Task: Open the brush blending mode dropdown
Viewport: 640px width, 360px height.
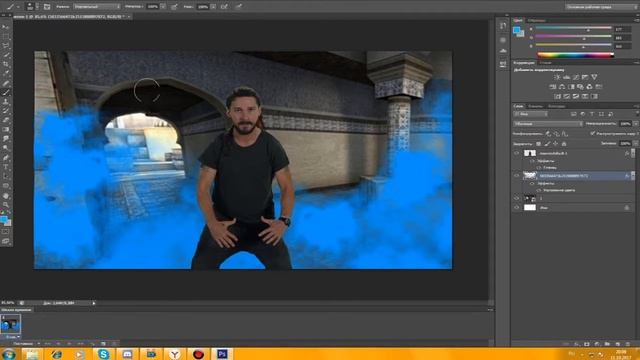Action: pos(96,7)
